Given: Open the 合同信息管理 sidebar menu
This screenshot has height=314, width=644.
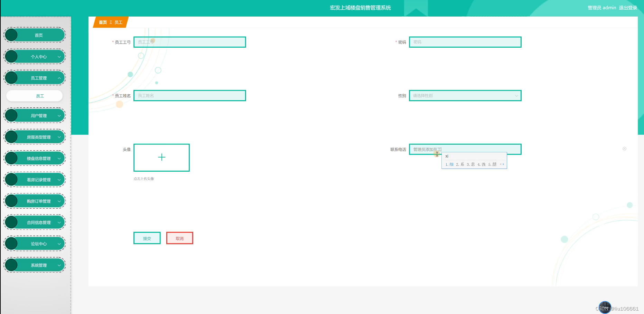Looking at the screenshot, I should point(35,223).
